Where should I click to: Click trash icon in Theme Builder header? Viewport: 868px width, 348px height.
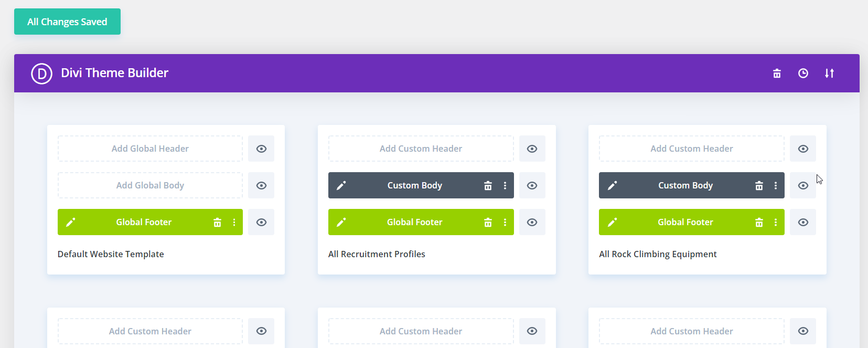(x=777, y=73)
